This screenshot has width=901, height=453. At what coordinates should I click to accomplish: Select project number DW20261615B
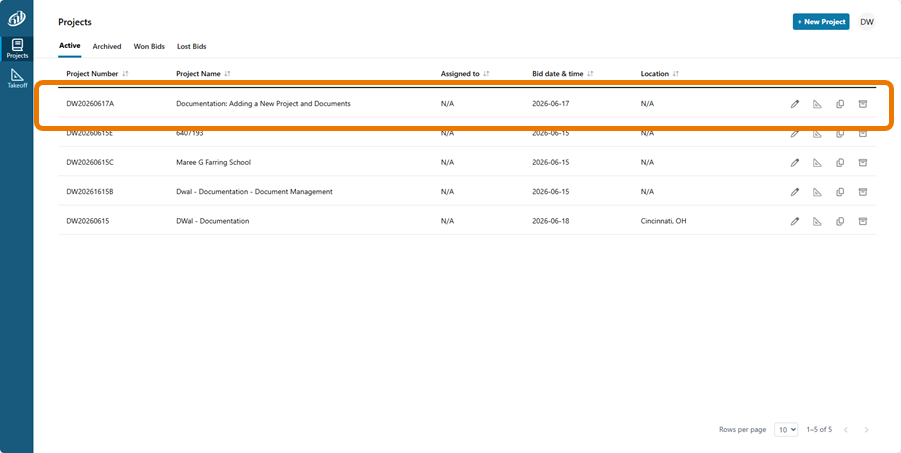[x=90, y=191]
